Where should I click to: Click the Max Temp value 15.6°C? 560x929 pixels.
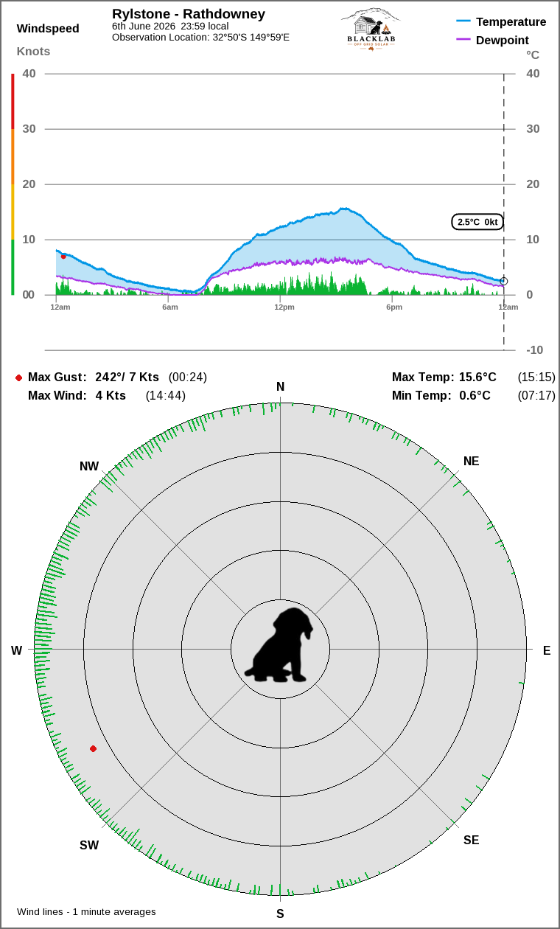coord(477,377)
